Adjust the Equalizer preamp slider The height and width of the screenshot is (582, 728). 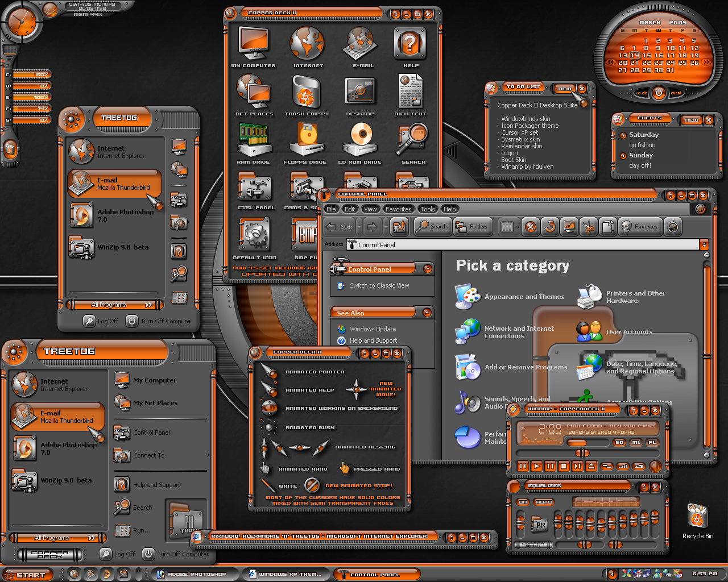(x=520, y=523)
